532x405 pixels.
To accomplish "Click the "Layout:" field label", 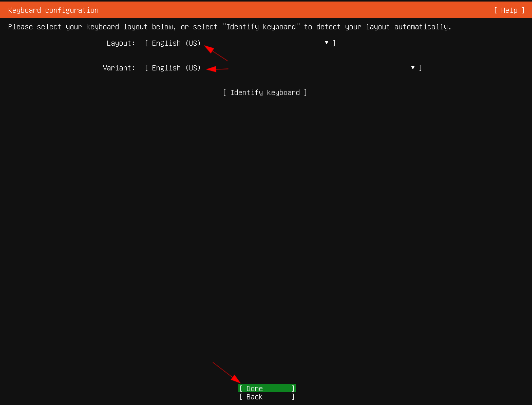I will [121, 43].
